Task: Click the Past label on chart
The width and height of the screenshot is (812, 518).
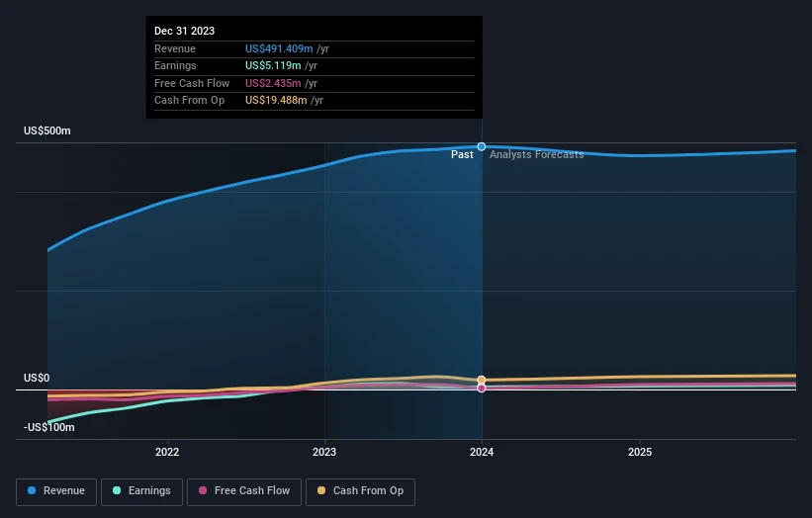Action: pyautogui.click(x=462, y=155)
